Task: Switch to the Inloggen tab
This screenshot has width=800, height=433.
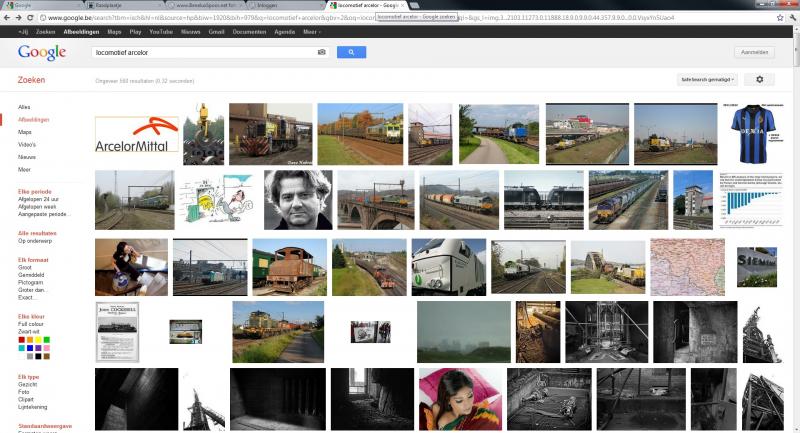Action: coord(285,5)
